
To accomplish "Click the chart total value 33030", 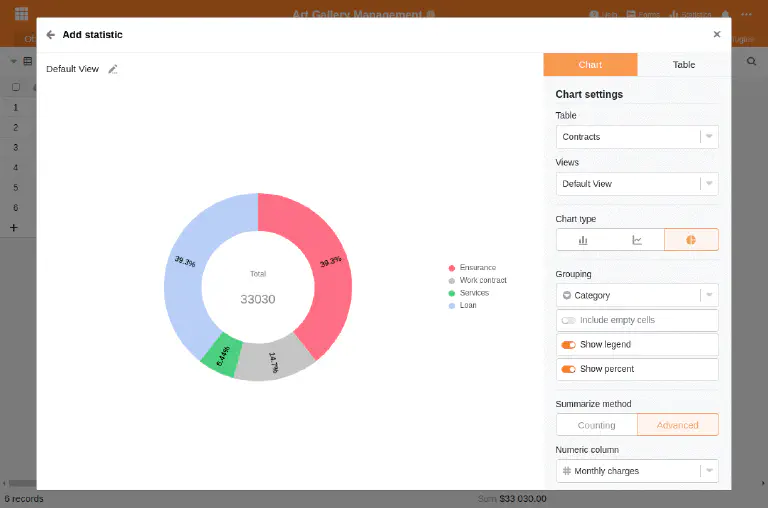I will tap(258, 299).
